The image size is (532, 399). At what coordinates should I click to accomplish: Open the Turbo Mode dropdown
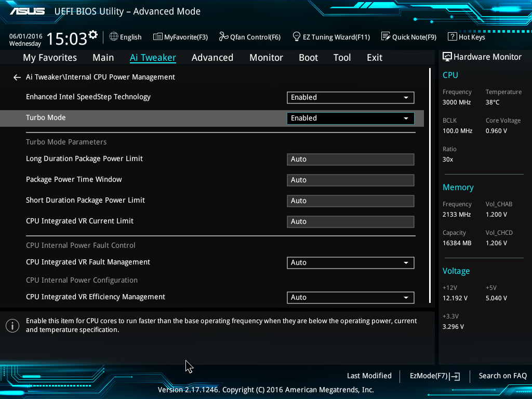(351, 118)
